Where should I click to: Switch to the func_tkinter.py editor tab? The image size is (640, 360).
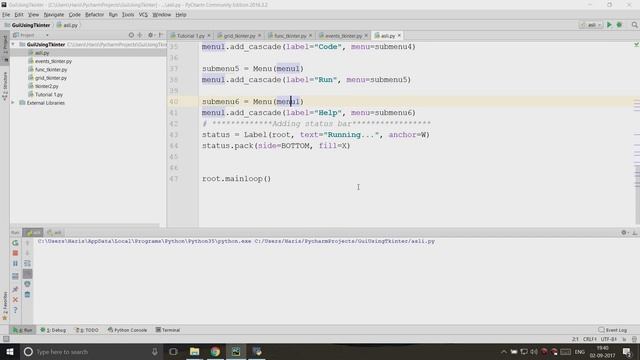(290, 36)
